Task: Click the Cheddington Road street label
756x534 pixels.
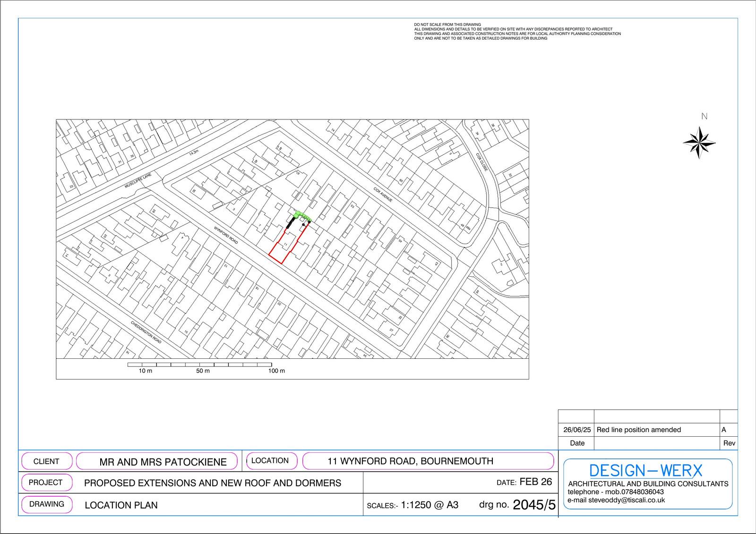Action: pyautogui.click(x=146, y=332)
